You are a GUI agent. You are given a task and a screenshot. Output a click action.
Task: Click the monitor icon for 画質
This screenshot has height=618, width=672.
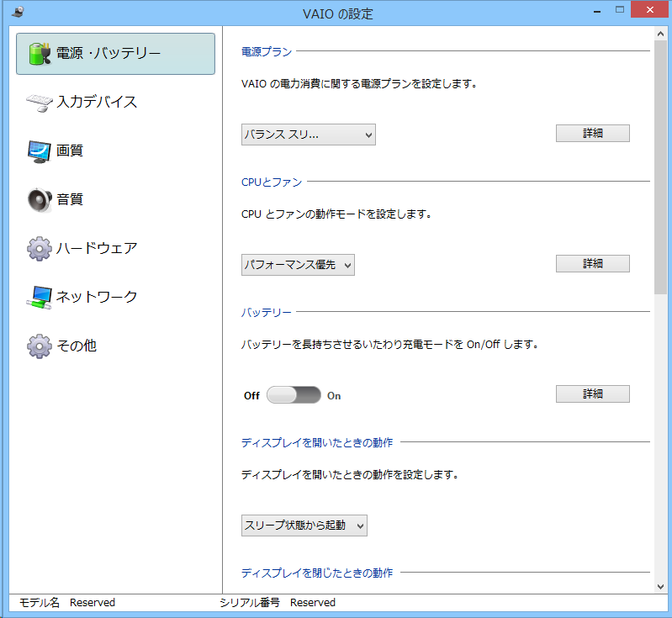[40, 151]
